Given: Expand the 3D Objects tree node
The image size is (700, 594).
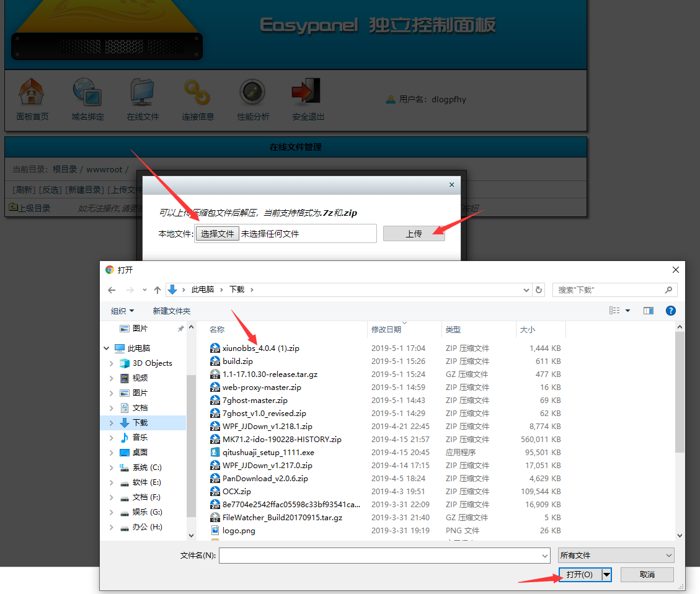Looking at the screenshot, I should coord(111,363).
